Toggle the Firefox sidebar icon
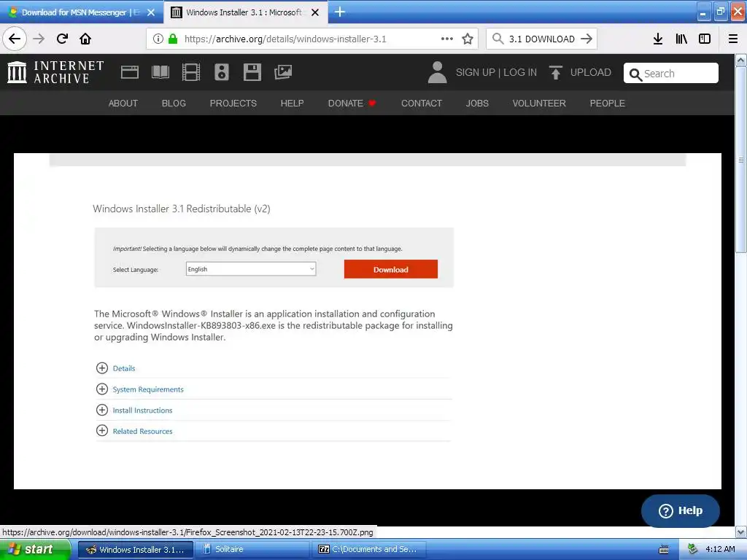The width and height of the screenshot is (747, 560). (x=705, y=39)
